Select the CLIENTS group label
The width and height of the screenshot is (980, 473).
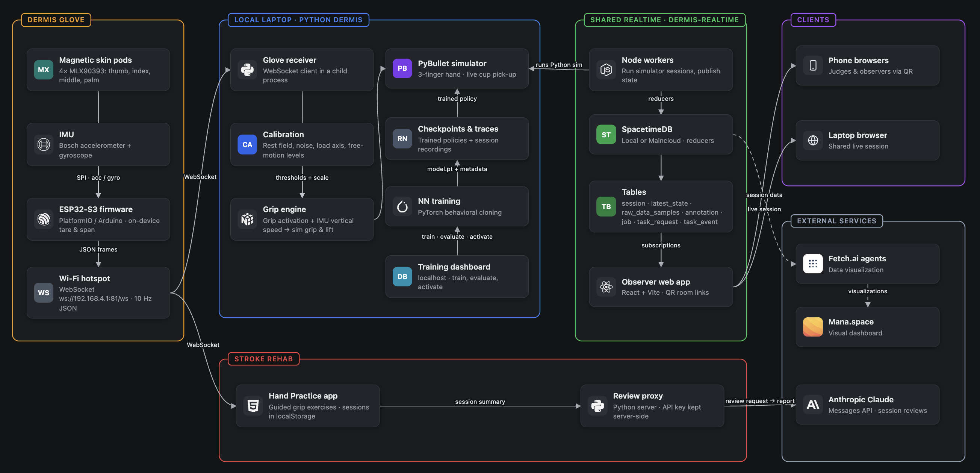pyautogui.click(x=813, y=20)
